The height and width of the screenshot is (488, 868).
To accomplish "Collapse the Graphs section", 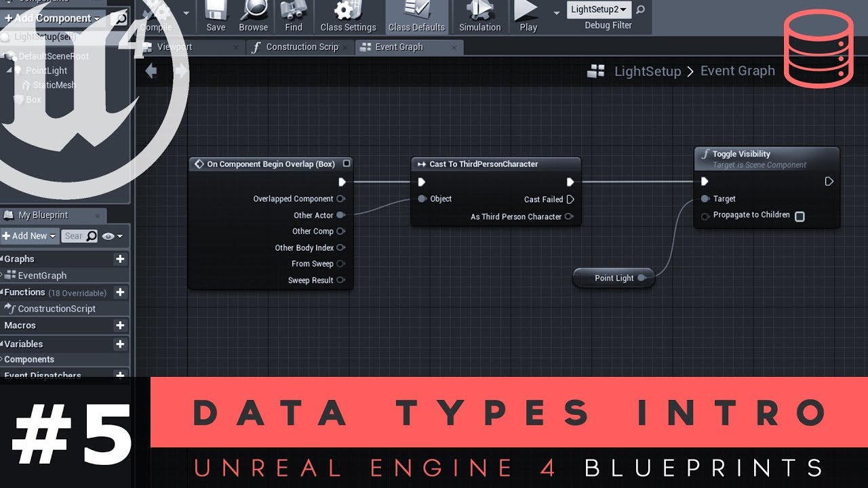I will pyautogui.click(x=2, y=259).
